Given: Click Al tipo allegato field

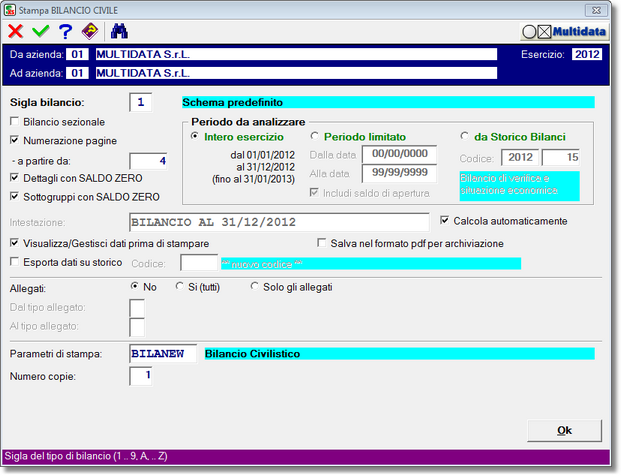Looking at the screenshot, I should (x=137, y=327).
